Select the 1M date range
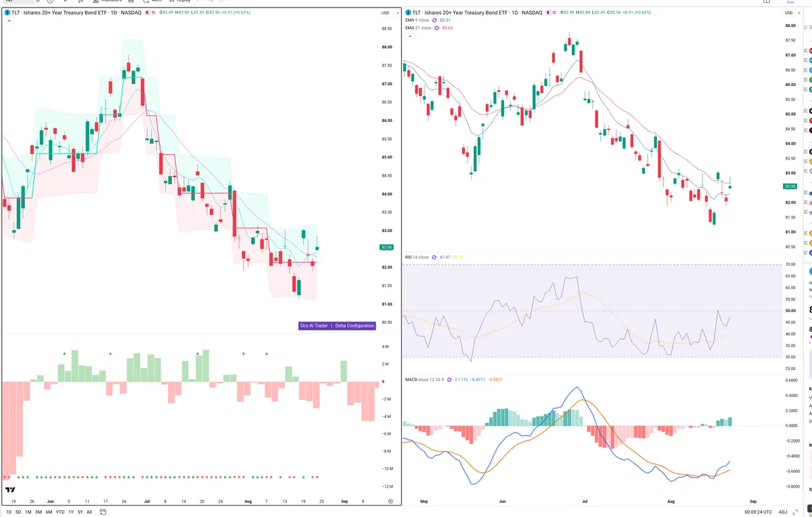Screen dimensions: 812x517 [x=28, y=512]
